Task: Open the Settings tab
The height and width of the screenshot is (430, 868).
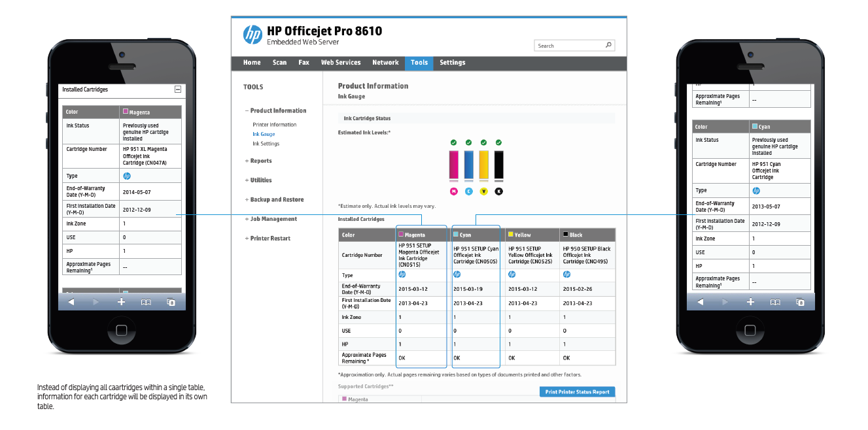Action: pos(453,63)
